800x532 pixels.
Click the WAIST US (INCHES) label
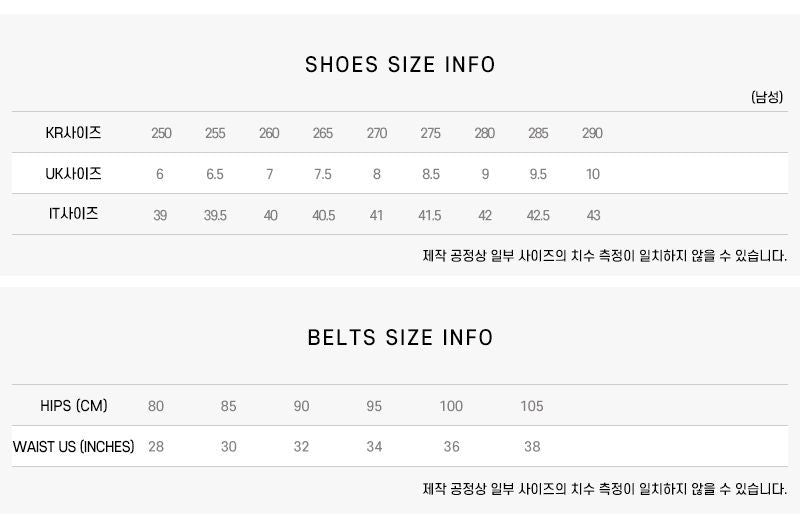coord(73,447)
